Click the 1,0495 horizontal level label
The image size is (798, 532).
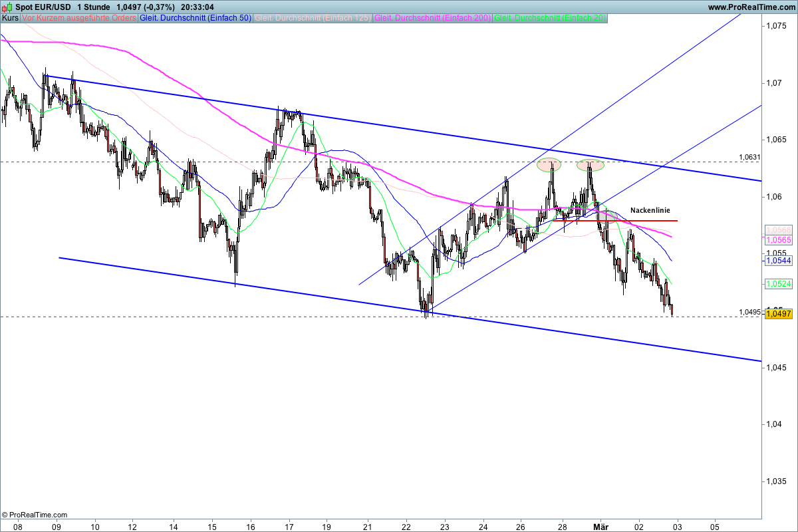point(749,312)
